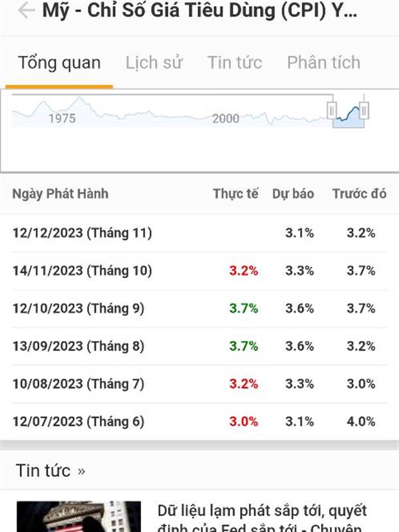
Task: Open the Tin tức tab
Action: [x=235, y=63]
